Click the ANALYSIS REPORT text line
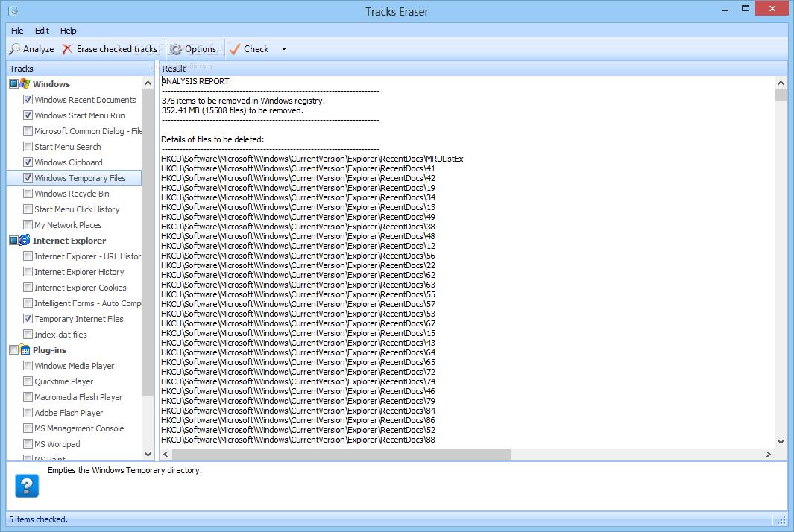This screenshot has width=794, height=532. pyautogui.click(x=195, y=81)
